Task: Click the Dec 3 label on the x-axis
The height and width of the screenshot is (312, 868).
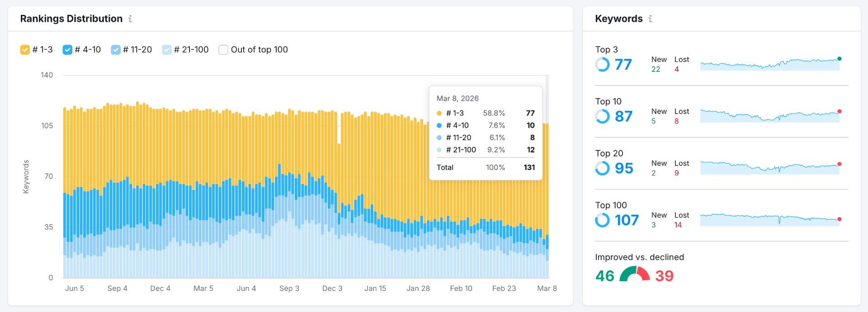Action: click(332, 288)
